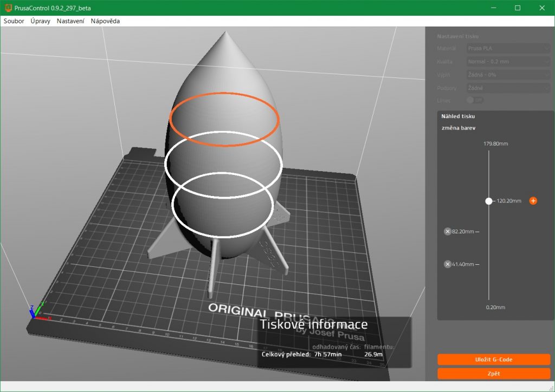Click the 179.80mm top height label
The image size is (555, 392).
coord(495,143)
